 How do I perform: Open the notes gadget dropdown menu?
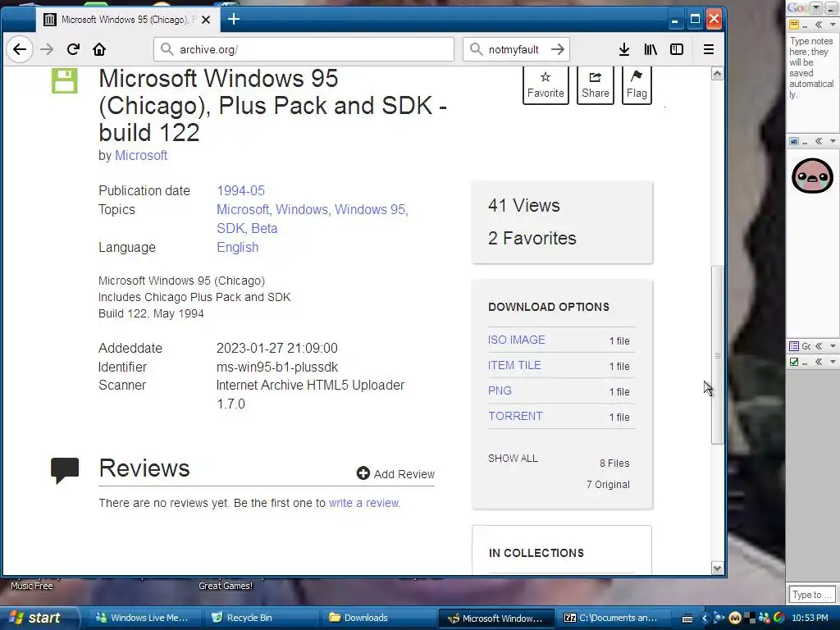click(833, 25)
